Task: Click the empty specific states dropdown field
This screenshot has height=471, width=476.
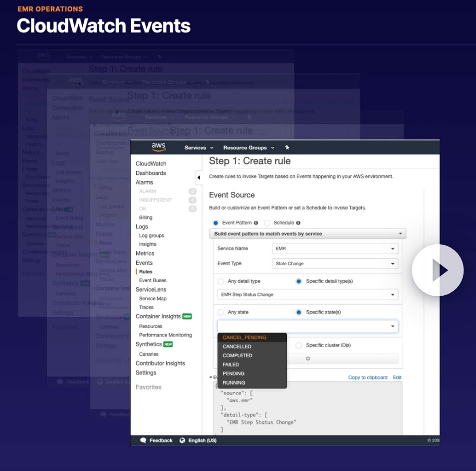Action: pos(308,326)
